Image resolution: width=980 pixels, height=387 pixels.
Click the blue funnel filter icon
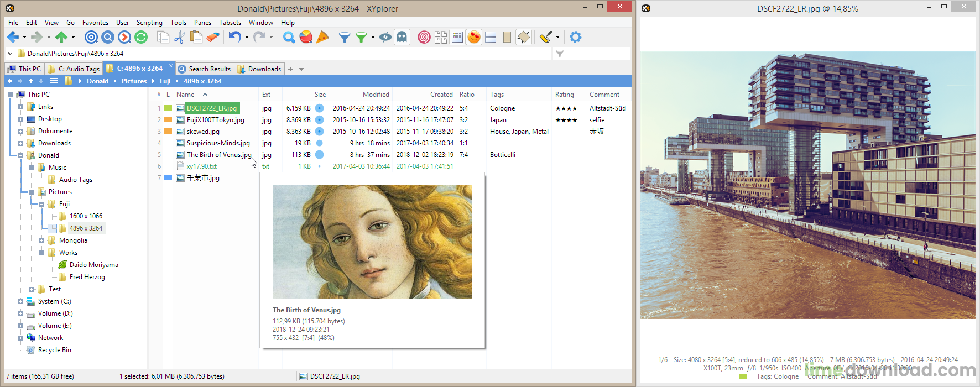pos(345,37)
